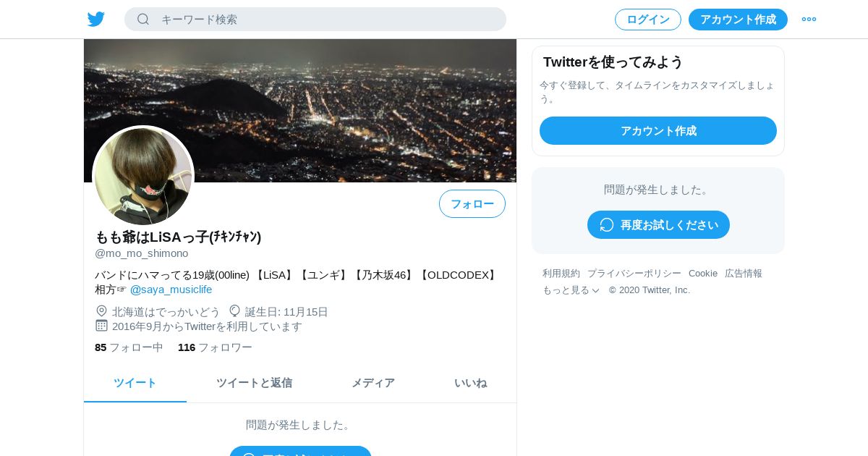Open the profile avatar photo
Screen dimensions: 868x456
[x=143, y=176]
